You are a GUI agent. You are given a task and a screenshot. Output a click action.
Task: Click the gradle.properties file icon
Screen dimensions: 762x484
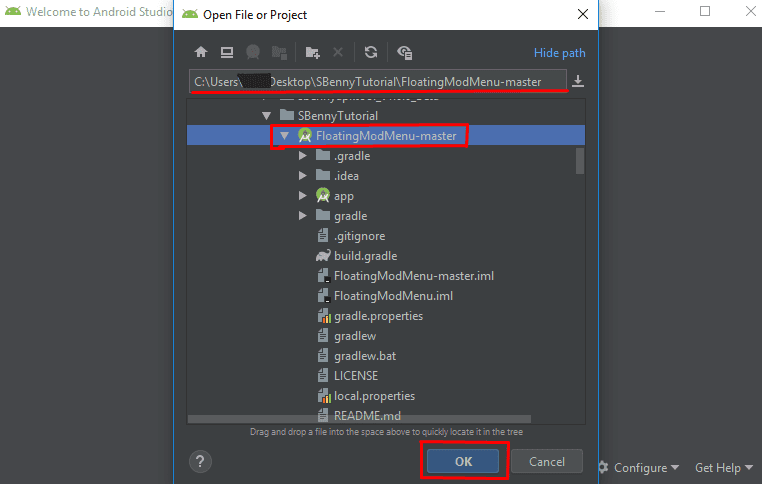pos(324,316)
